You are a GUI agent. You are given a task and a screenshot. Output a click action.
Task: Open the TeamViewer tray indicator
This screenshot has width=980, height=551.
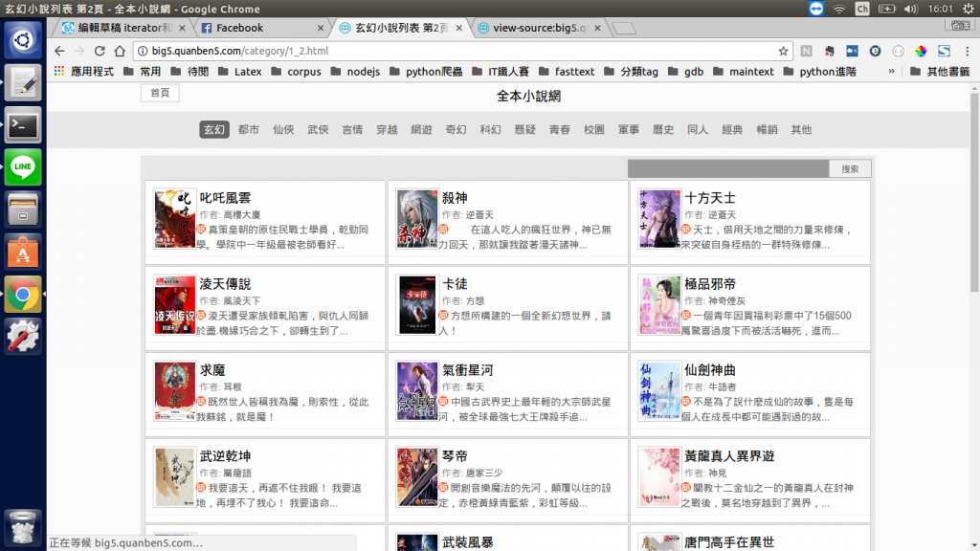816,9
